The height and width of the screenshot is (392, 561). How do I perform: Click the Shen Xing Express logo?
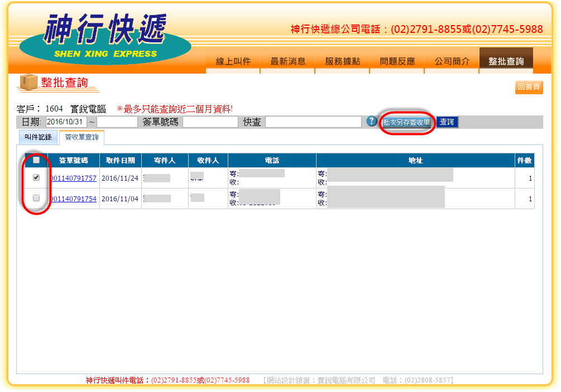click(106, 38)
